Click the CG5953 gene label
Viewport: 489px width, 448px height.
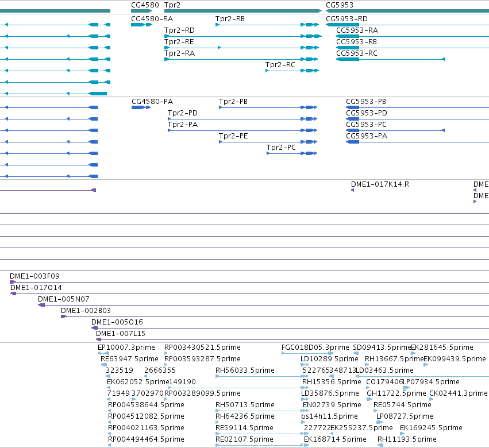[x=340, y=5]
